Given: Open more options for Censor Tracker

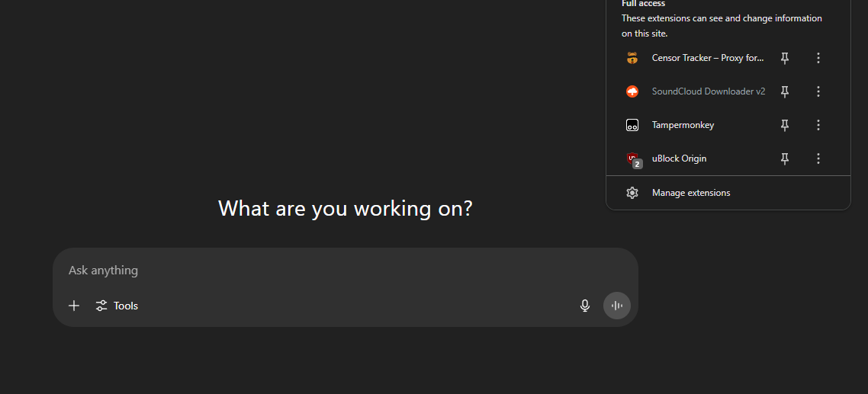Looking at the screenshot, I should pos(818,58).
